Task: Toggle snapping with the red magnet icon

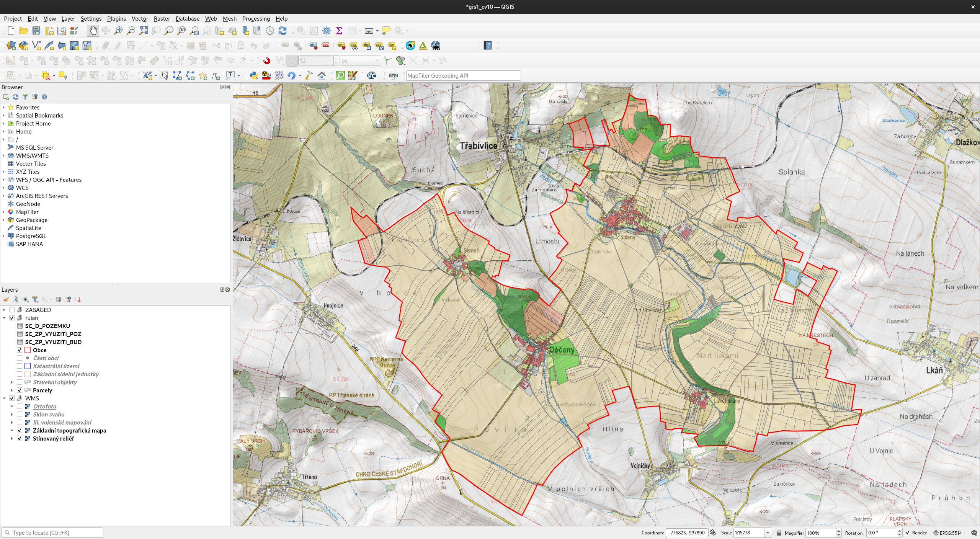Action: 266,60
